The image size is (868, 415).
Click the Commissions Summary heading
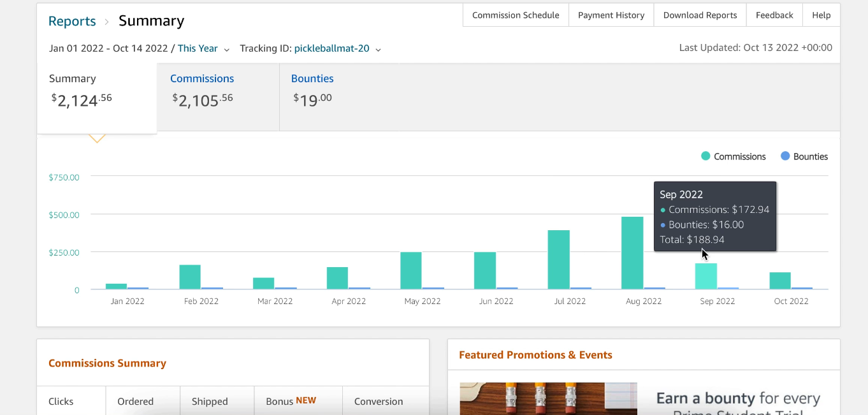(107, 363)
